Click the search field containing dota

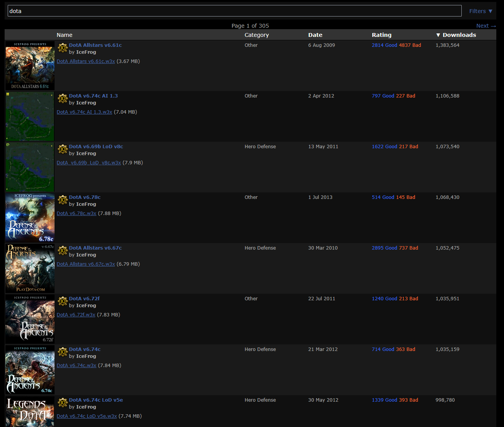234,11
